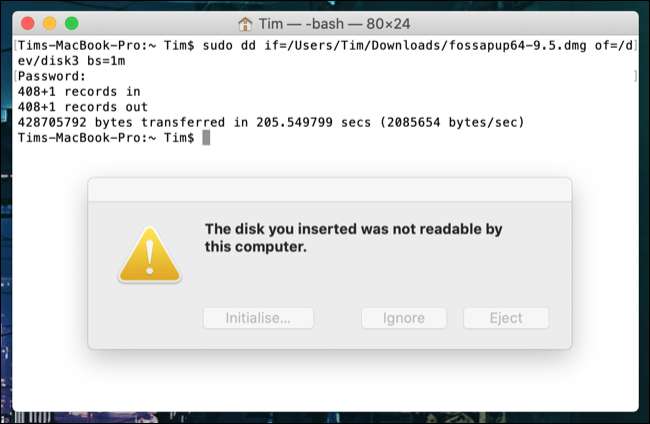Click the home folder icon in title bar

tap(245, 23)
